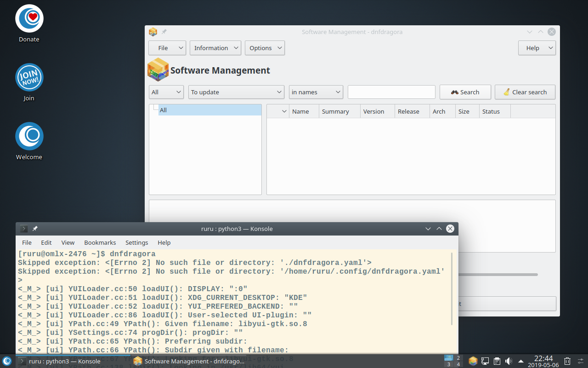This screenshot has height=368, width=588.
Task: Maximize the Konsole window
Action: click(x=439, y=229)
